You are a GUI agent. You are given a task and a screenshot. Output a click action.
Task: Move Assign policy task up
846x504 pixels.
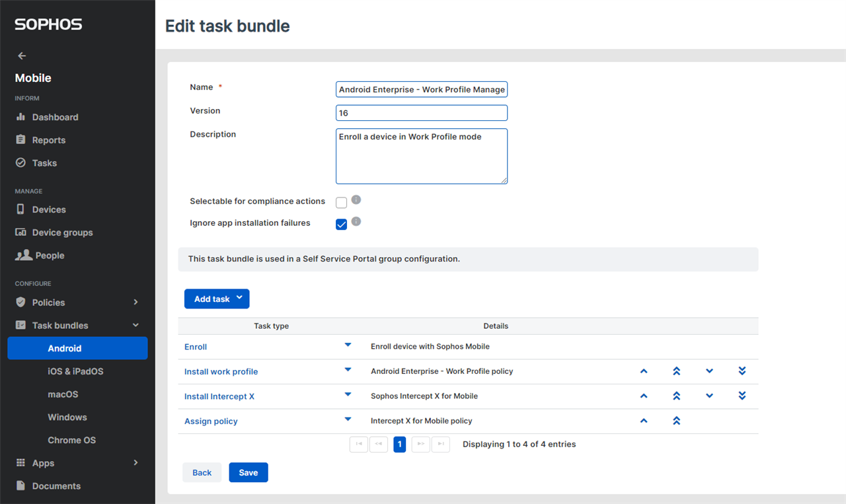(x=644, y=421)
